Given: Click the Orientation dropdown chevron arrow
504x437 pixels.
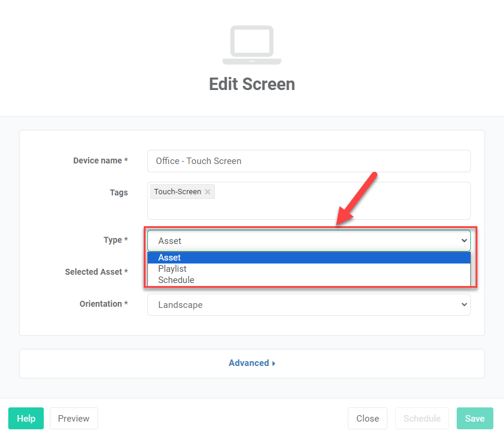Looking at the screenshot, I should point(464,304).
